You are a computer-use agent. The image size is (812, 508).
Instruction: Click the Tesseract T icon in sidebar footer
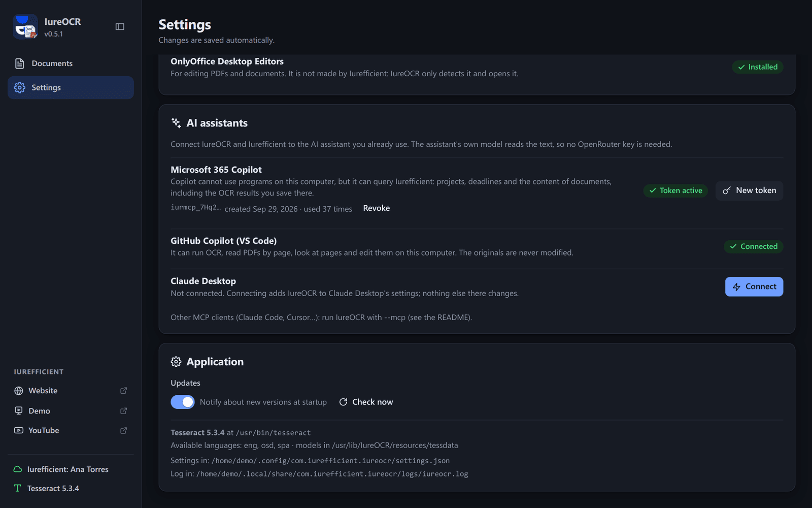point(18,488)
